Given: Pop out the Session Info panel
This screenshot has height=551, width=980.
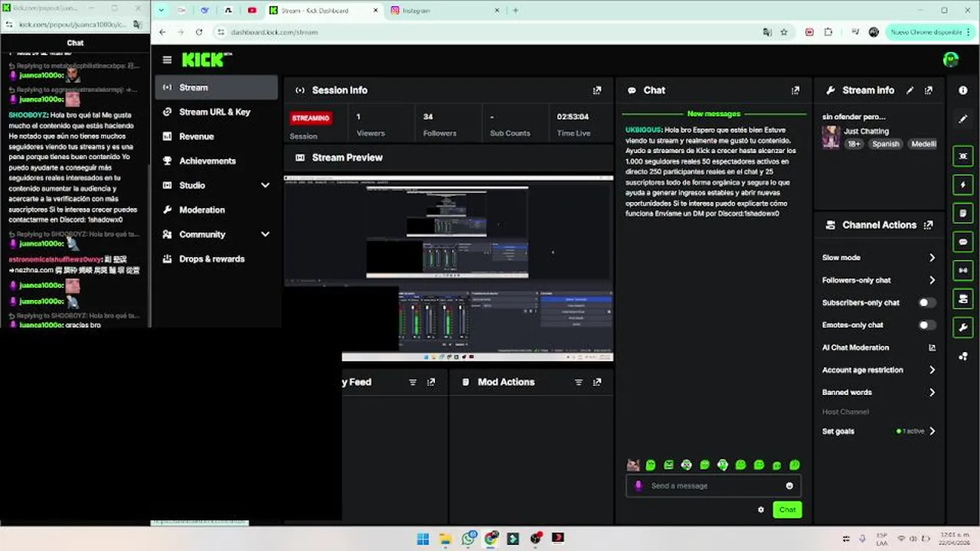Looking at the screenshot, I should pos(597,90).
